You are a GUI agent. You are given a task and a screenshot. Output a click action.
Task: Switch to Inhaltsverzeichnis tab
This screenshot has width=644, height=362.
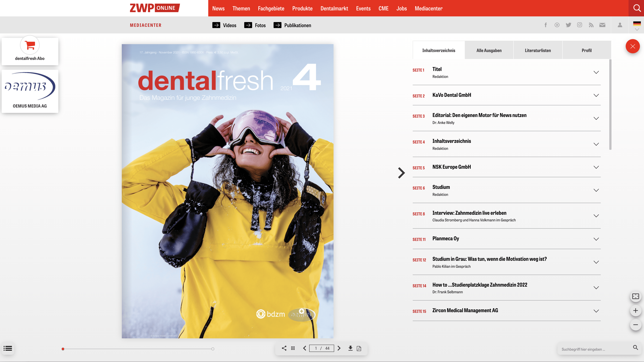click(x=439, y=50)
